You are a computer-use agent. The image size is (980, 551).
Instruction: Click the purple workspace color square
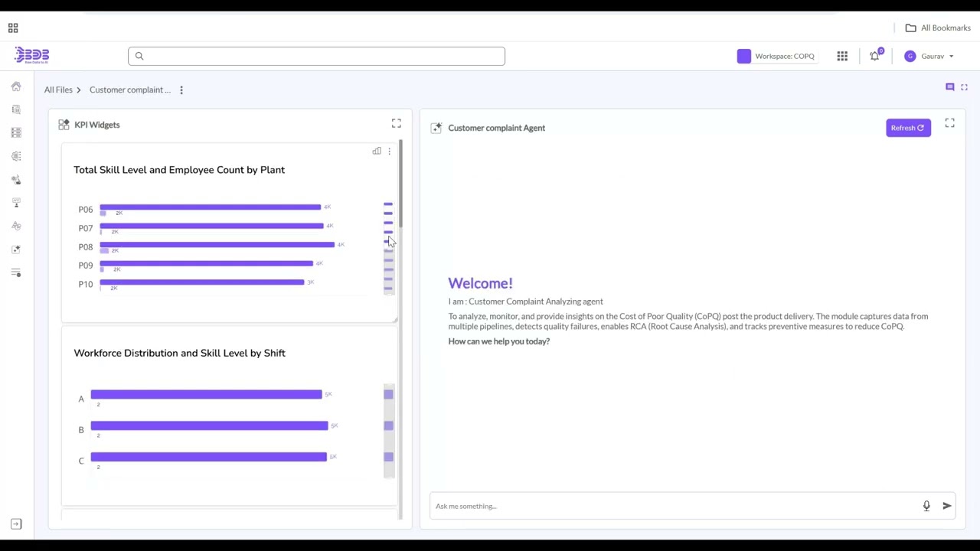pyautogui.click(x=744, y=56)
